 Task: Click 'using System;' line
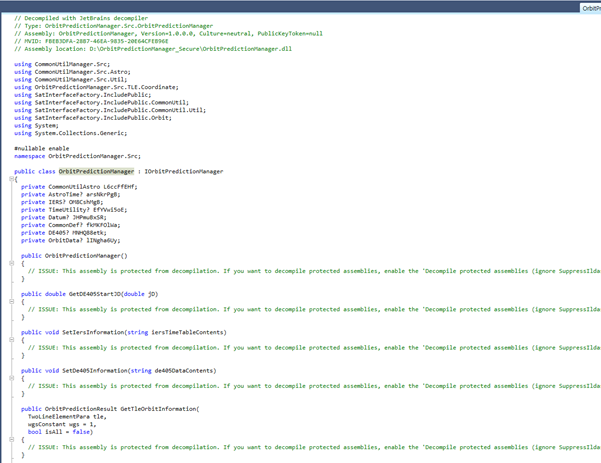[x=36, y=125]
